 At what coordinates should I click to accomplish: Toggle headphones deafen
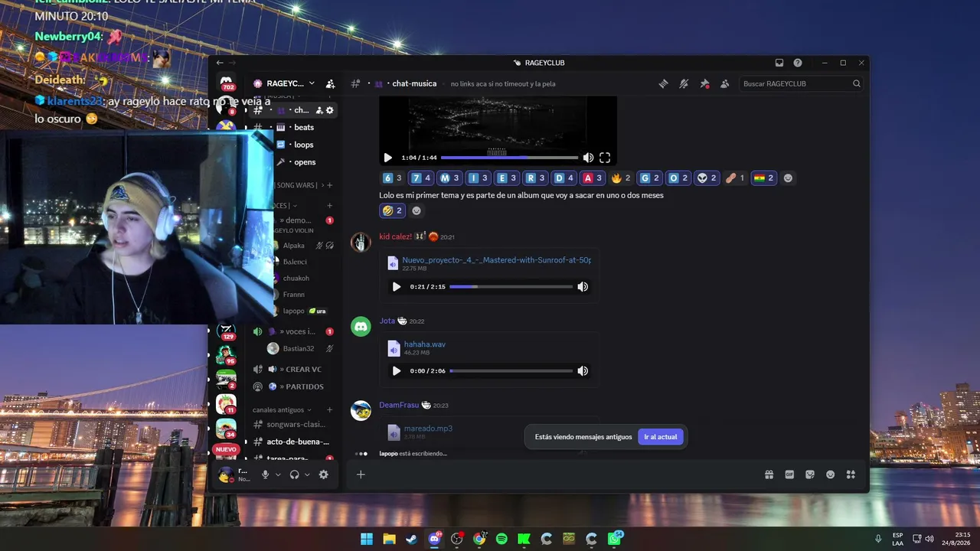pos(294,474)
